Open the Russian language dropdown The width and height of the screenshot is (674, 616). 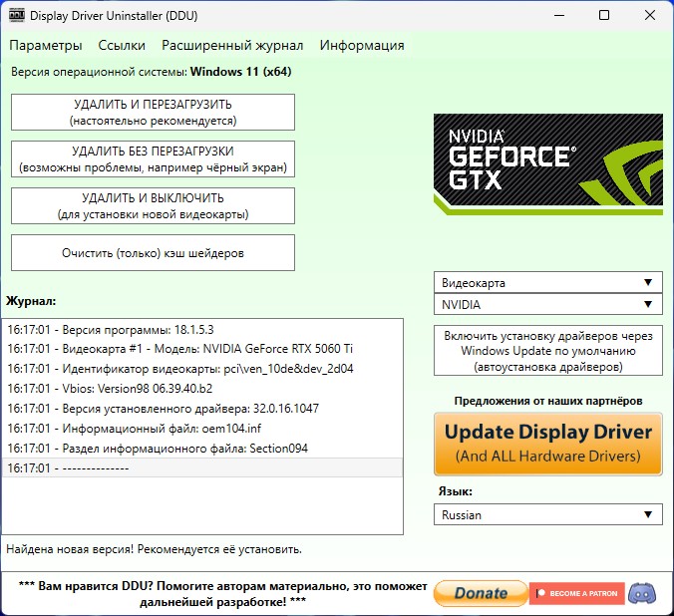point(548,514)
